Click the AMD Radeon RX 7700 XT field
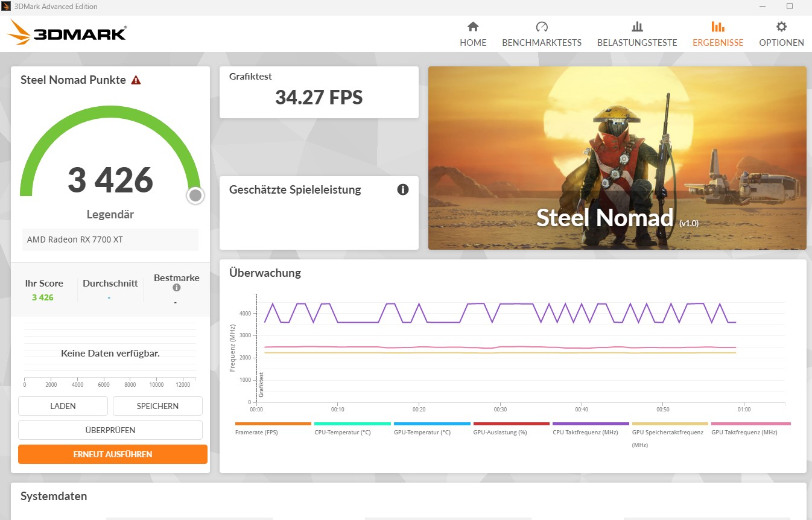 (110, 239)
